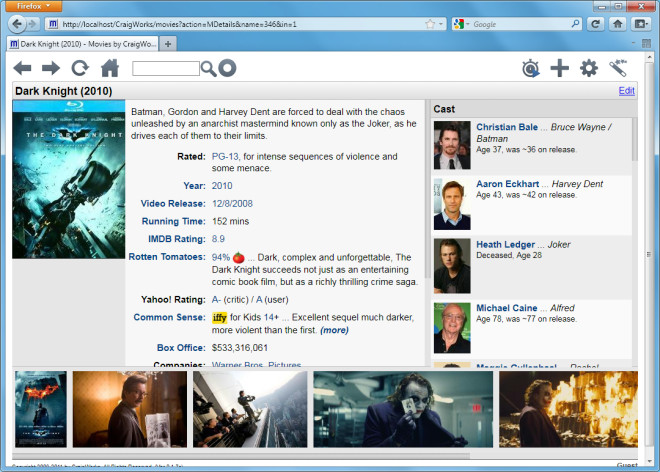Click in the app search text box
660x472 pixels.
coord(165,68)
